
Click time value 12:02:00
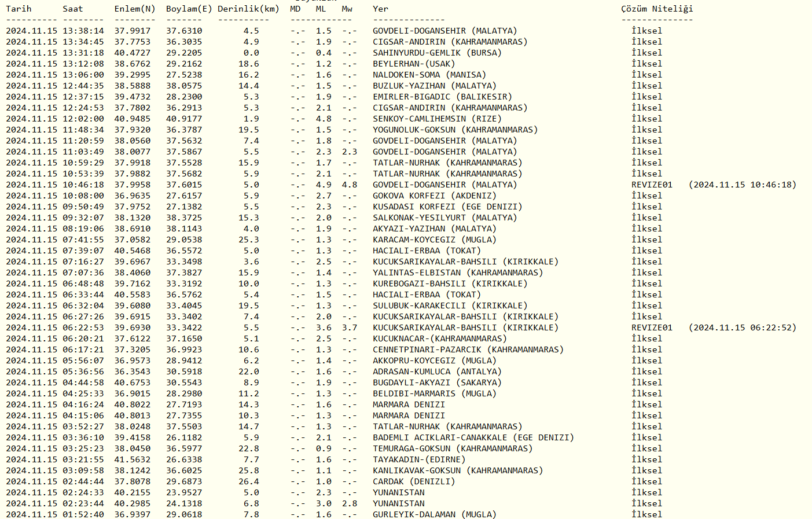[83, 119]
